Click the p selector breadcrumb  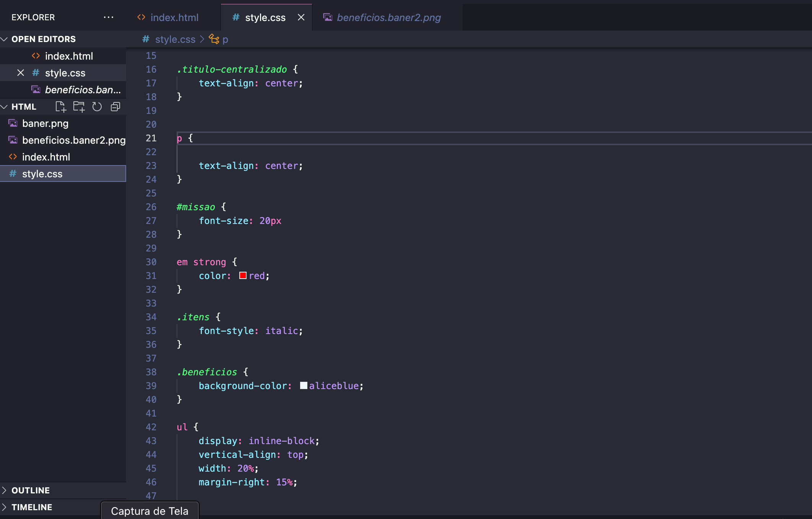pos(225,39)
